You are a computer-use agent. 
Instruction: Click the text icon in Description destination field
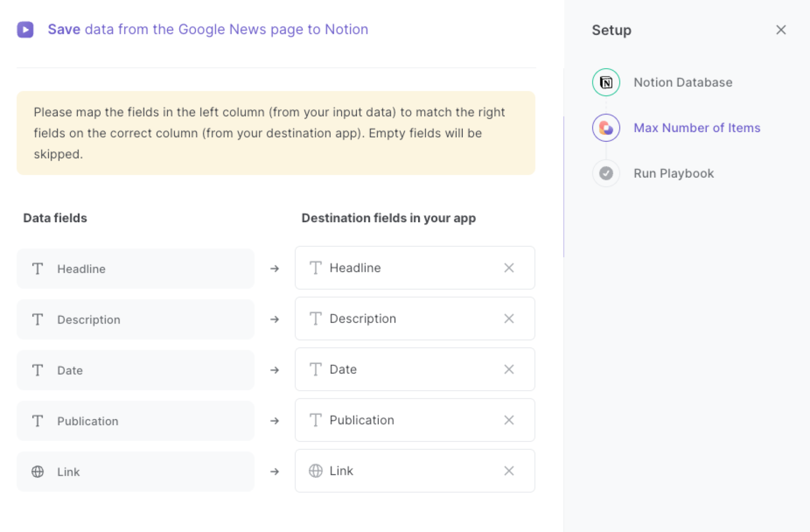(x=315, y=318)
